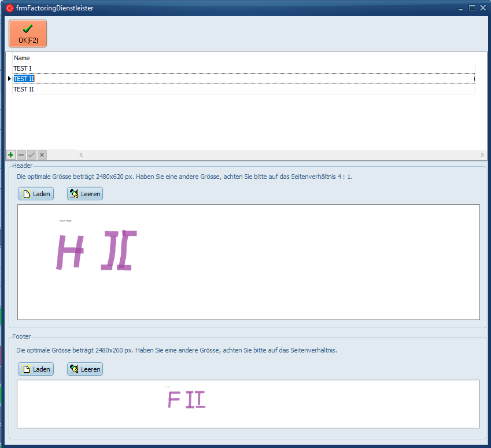Click the red app icon in title bar
Image resolution: width=491 pixels, height=448 pixels.
[x=9, y=8]
